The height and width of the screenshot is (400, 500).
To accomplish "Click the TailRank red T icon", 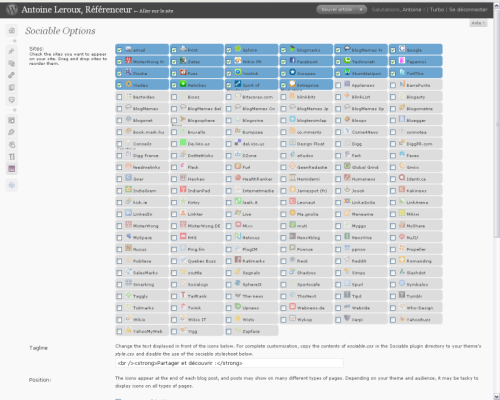I will 183,295.
